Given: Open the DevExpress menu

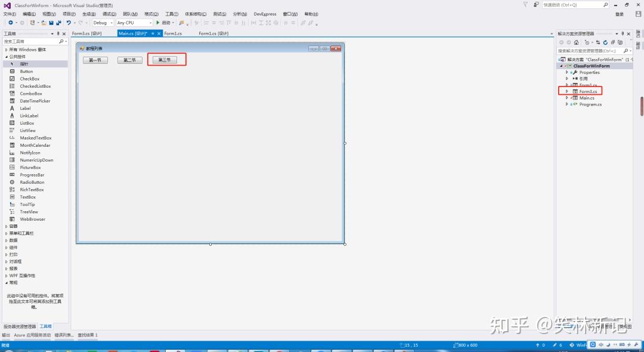Looking at the screenshot, I should coord(265,14).
